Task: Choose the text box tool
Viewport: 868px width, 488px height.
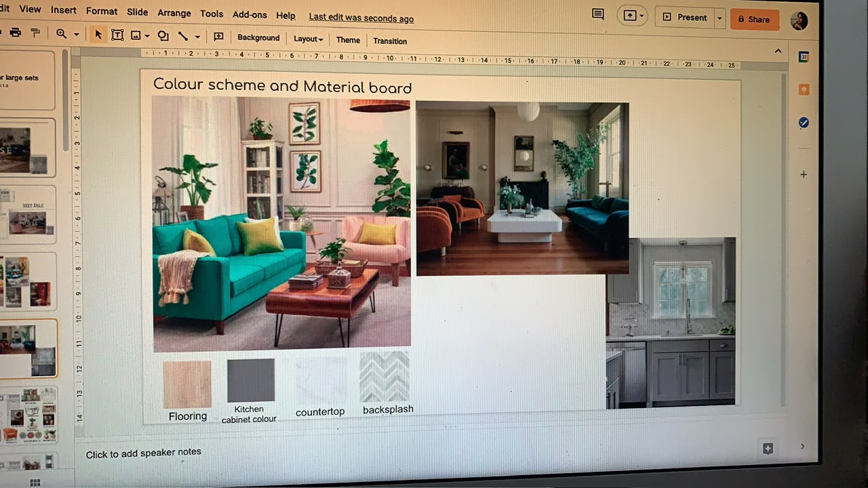Action: tap(117, 35)
